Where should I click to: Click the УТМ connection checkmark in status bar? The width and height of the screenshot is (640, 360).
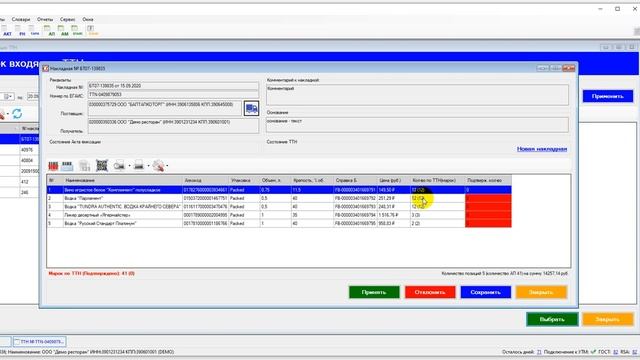(593, 352)
